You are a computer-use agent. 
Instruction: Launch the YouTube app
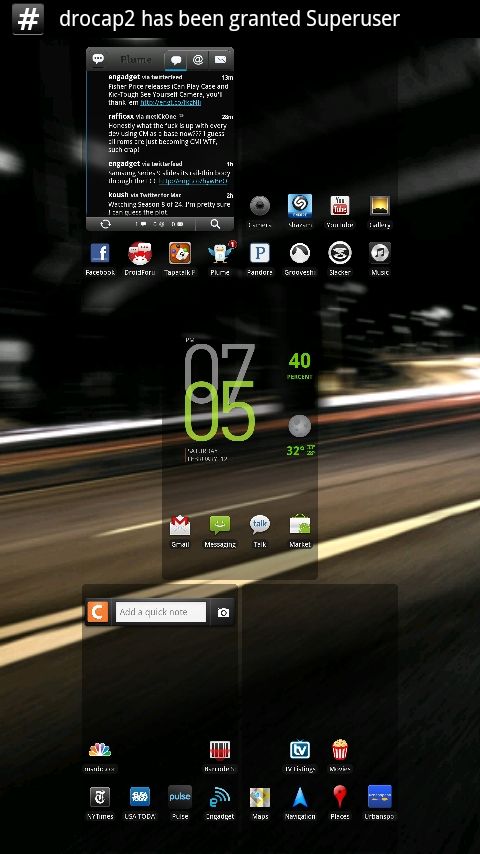(x=339, y=206)
